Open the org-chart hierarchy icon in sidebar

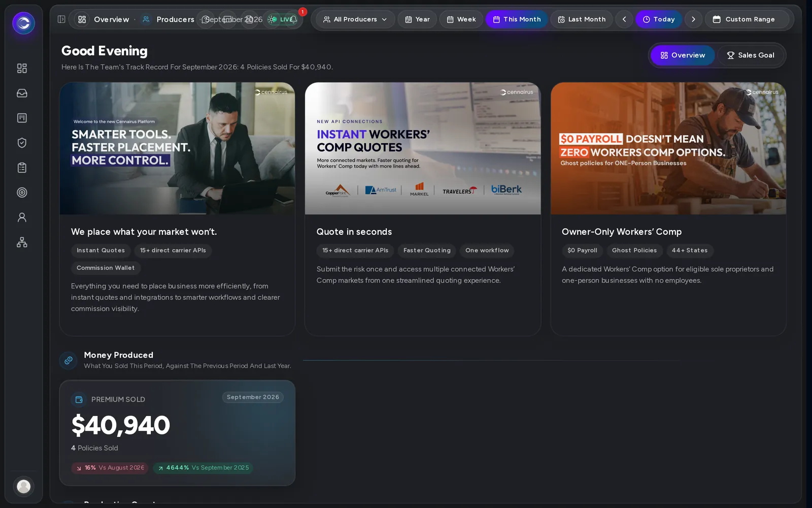pyautogui.click(x=22, y=242)
